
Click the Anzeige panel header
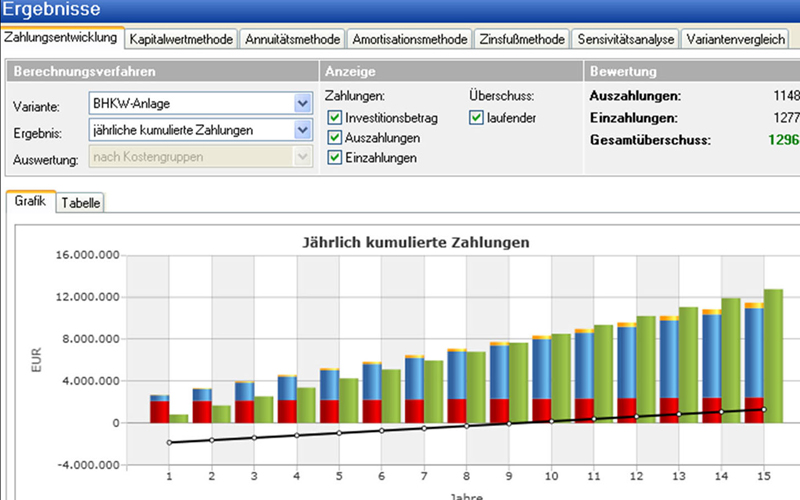(452, 71)
